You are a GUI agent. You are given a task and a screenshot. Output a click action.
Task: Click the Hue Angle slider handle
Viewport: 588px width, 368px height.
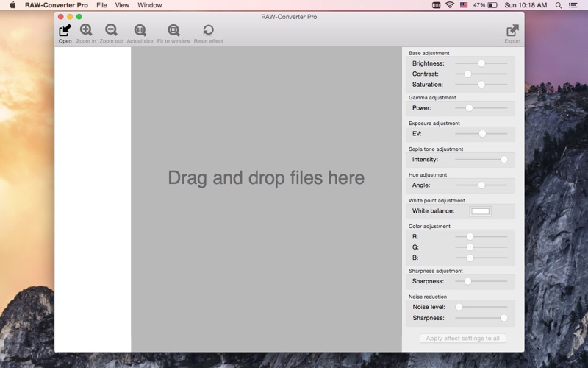[481, 185]
